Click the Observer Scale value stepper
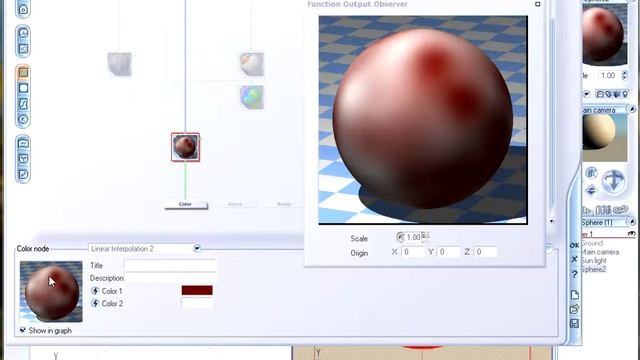 [424, 237]
